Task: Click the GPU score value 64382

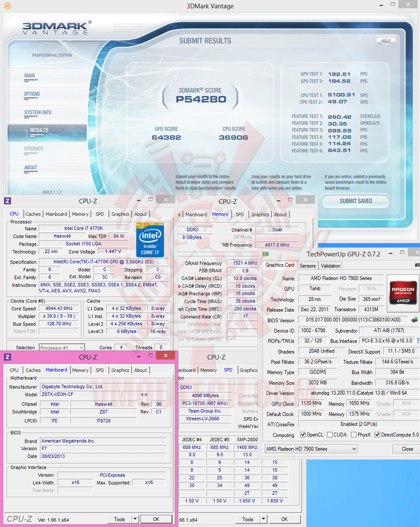Action: point(166,138)
